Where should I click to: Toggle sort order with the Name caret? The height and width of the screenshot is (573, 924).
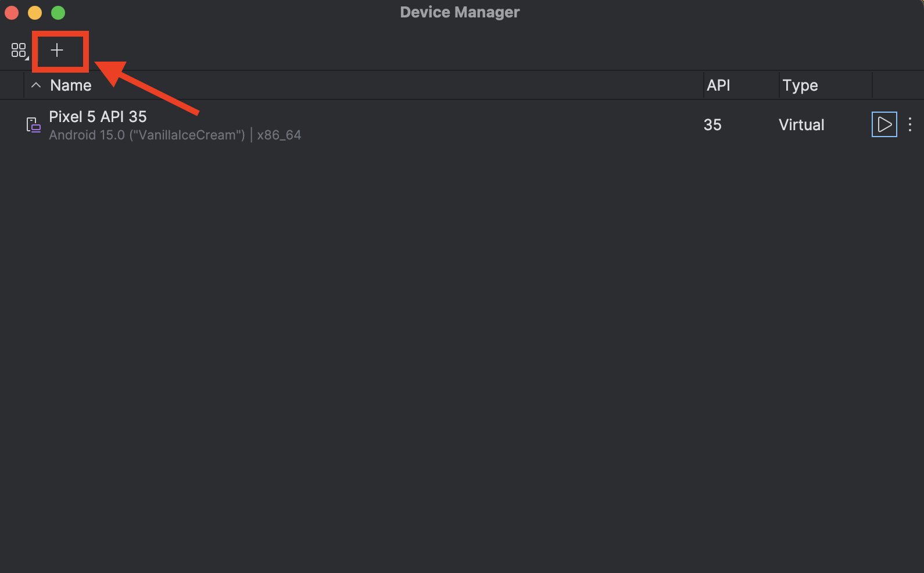(36, 85)
